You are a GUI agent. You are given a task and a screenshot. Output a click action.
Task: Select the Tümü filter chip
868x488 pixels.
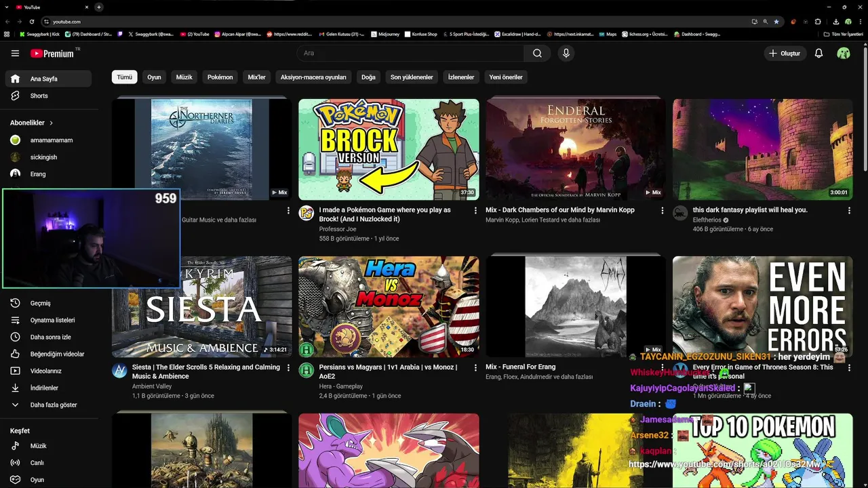[x=125, y=77]
